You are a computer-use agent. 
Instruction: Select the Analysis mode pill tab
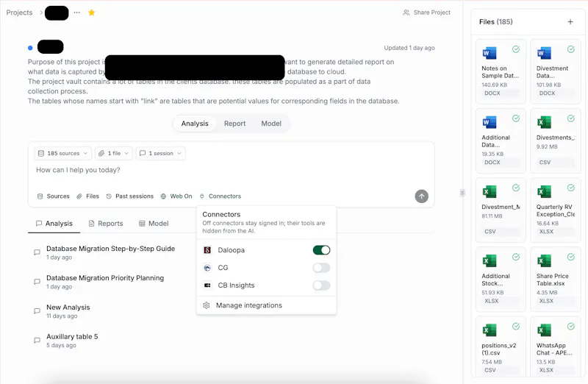[195, 124]
